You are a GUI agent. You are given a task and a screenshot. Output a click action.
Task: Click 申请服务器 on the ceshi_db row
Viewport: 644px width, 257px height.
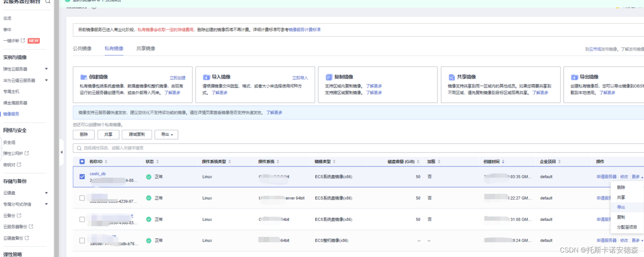(607, 177)
